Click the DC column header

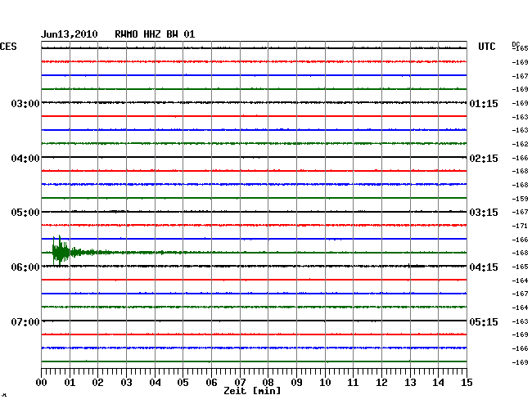pos(516,44)
